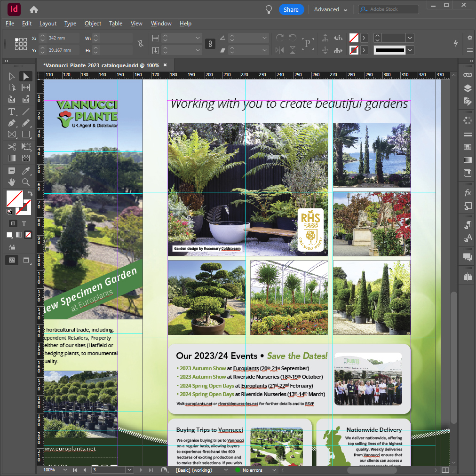Pick the Eyedropper tool

point(26,171)
